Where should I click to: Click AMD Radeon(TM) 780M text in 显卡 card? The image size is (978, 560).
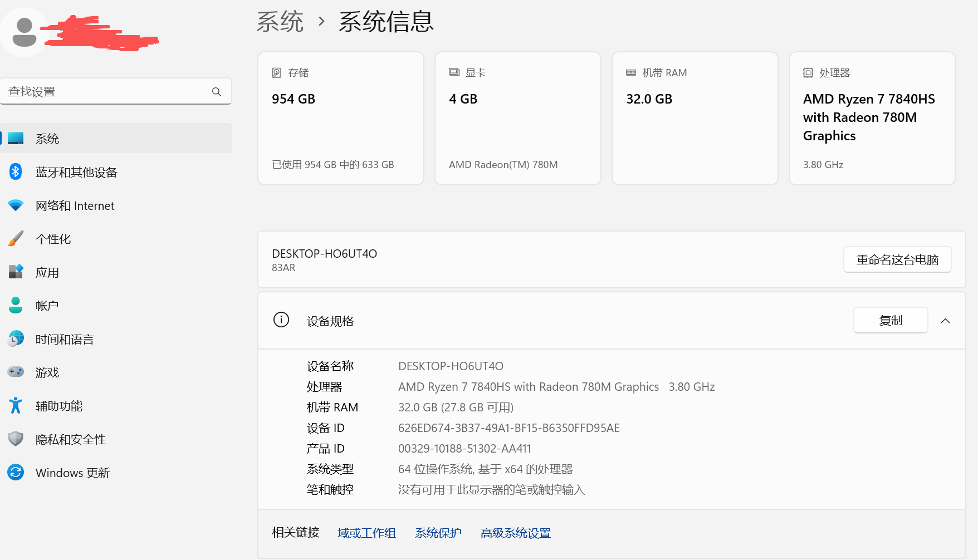pos(503,165)
